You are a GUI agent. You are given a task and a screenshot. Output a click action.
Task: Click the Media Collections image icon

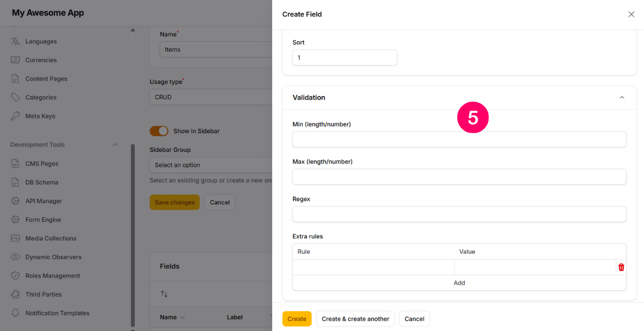point(16,238)
